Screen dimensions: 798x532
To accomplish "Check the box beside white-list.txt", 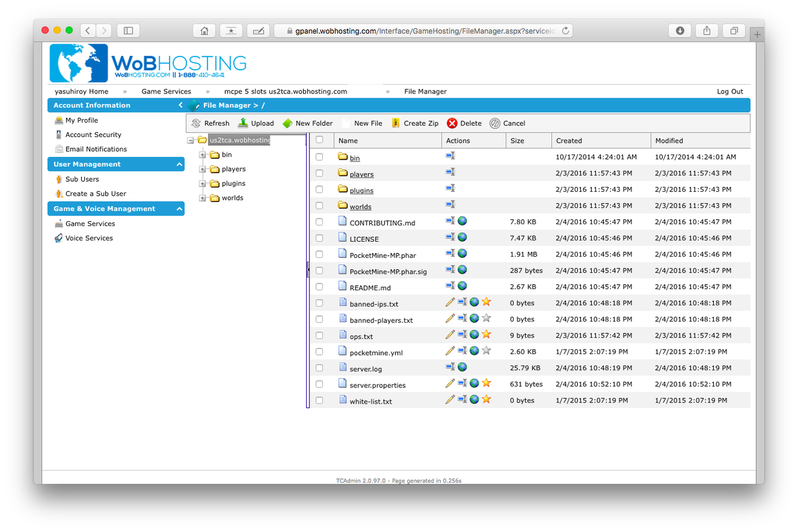I will (x=320, y=401).
